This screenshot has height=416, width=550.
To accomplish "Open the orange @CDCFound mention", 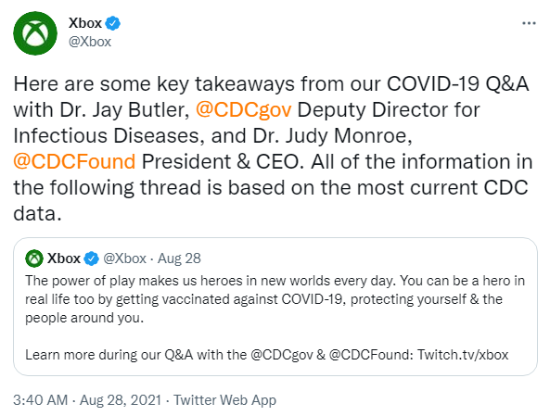I will click(74, 162).
